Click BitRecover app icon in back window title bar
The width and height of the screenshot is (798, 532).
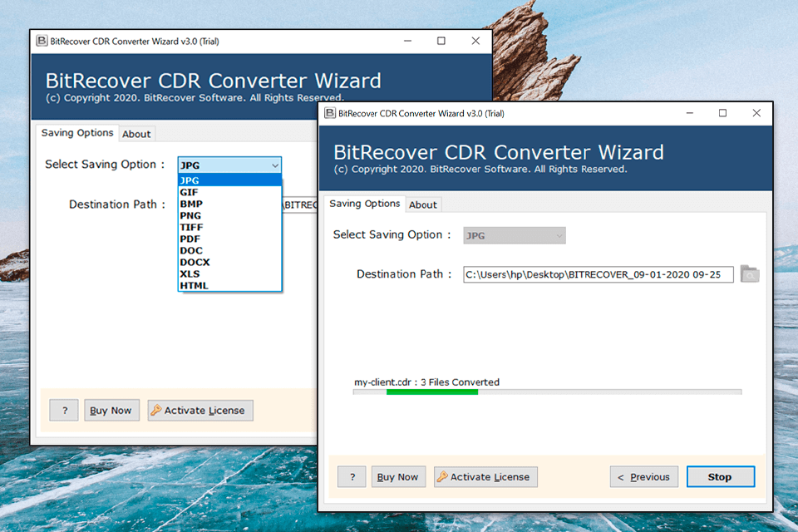42,41
